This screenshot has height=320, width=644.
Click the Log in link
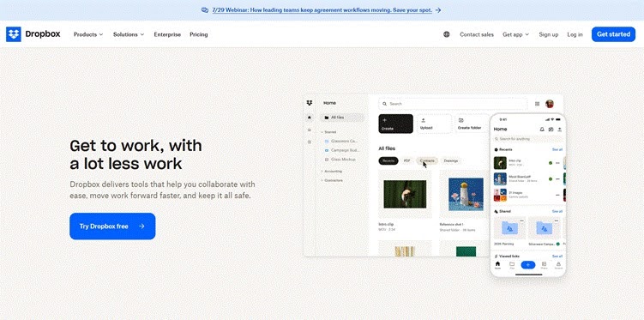[x=575, y=34]
